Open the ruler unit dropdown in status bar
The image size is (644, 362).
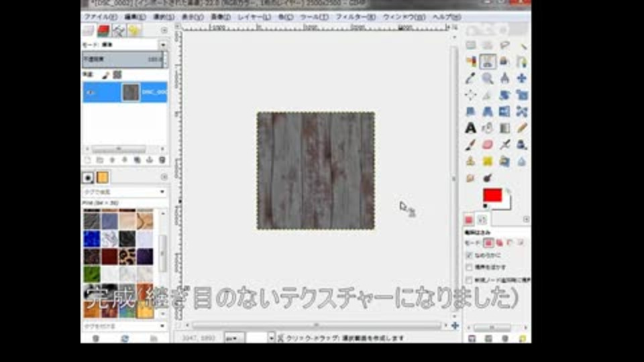235,338
